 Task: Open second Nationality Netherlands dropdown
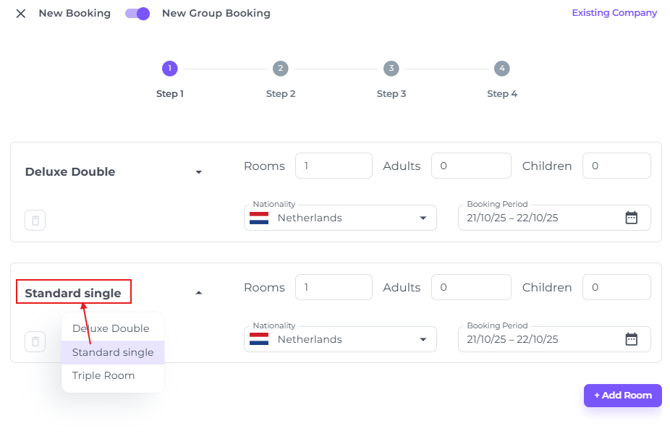pyautogui.click(x=340, y=340)
